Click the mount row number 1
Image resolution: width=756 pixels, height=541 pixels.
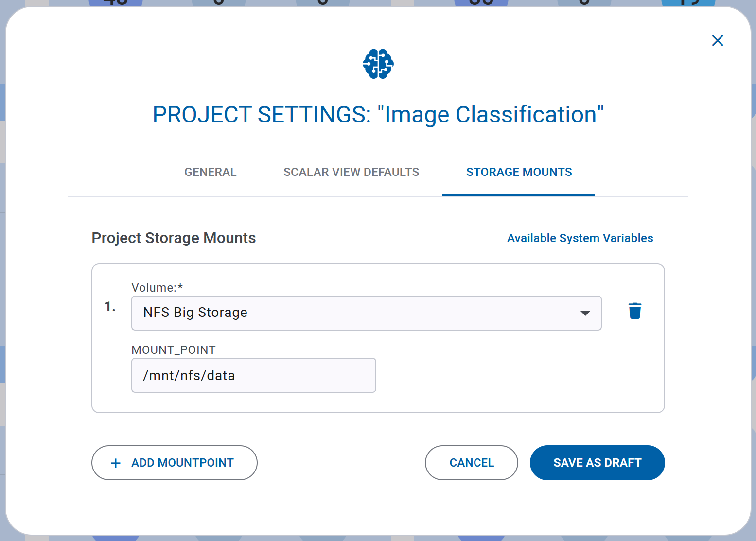110,307
